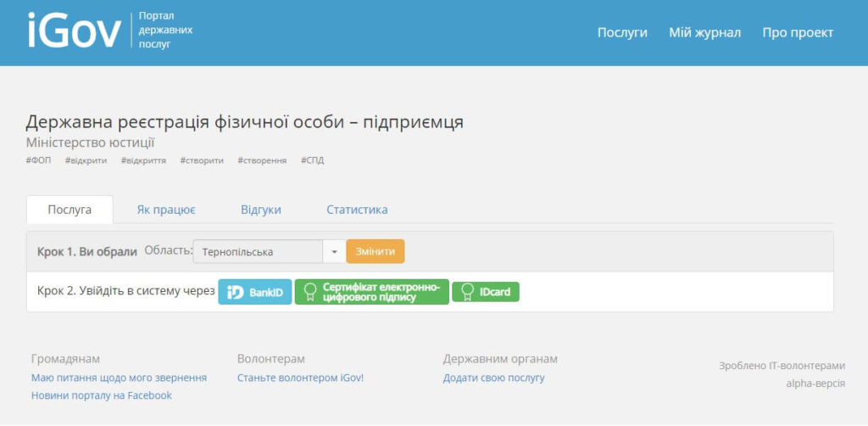Open Маю питання щодо мого звернення link
Image resolution: width=868 pixels, height=426 pixels.
pos(119,378)
